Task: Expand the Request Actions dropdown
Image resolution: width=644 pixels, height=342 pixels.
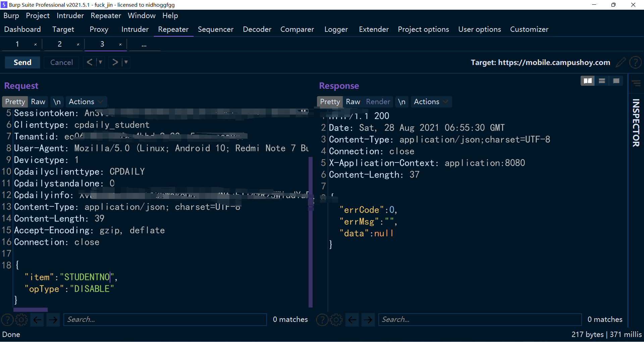Action: (x=86, y=101)
